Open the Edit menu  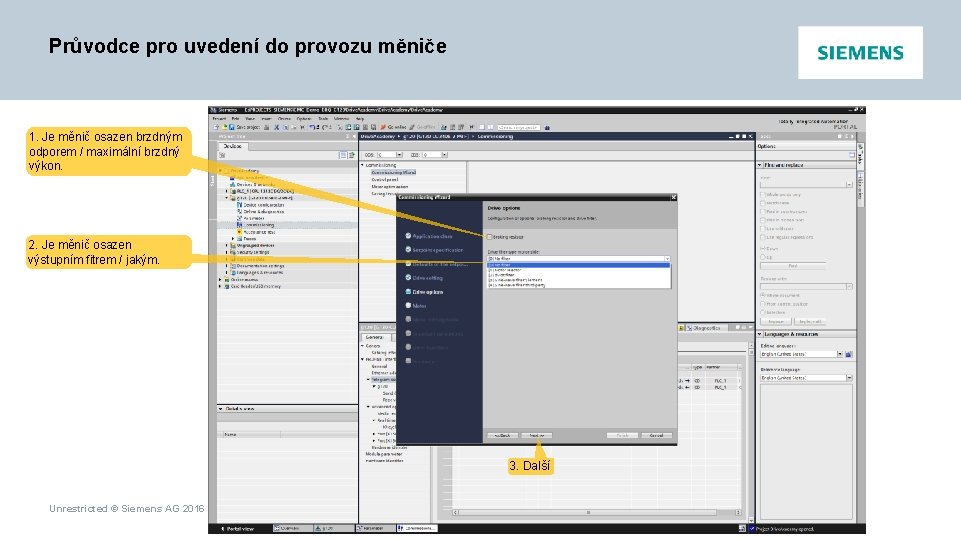click(235, 119)
